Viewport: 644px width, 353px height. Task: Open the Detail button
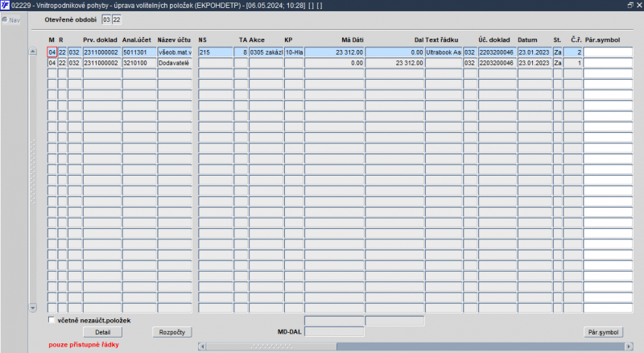pos(103,332)
